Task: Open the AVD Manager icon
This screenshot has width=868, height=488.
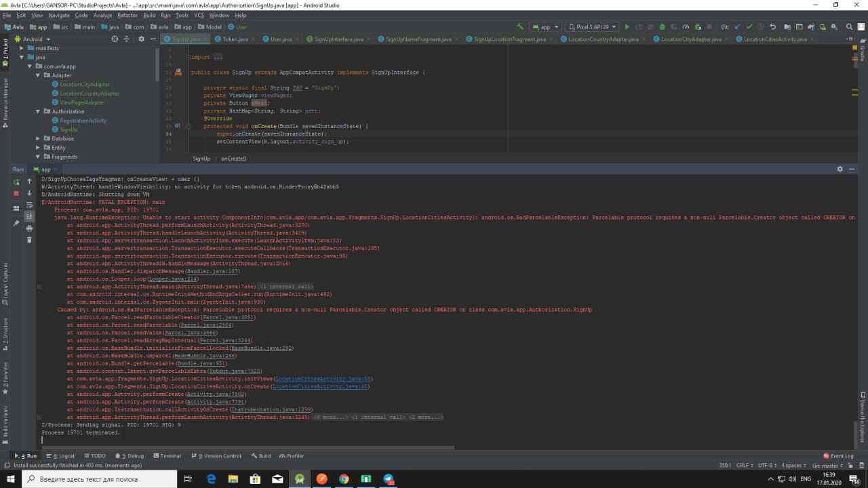Action: tap(822, 27)
